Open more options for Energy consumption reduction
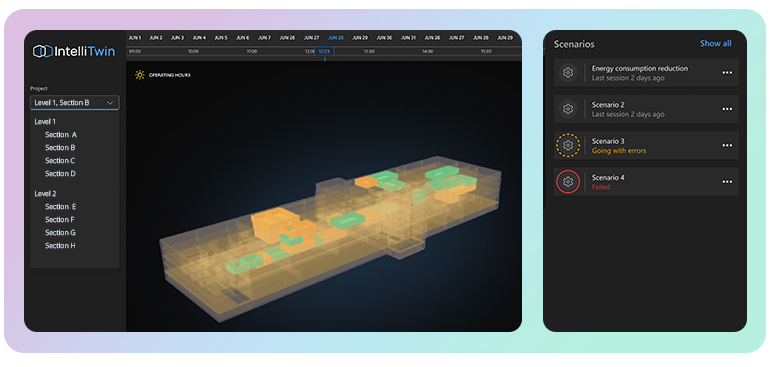 (727, 73)
